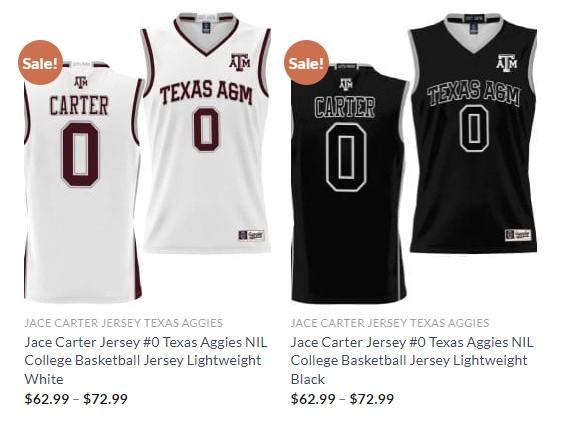Open the Lightweight White jersey product title
The image size is (574, 421).
click(146, 361)
